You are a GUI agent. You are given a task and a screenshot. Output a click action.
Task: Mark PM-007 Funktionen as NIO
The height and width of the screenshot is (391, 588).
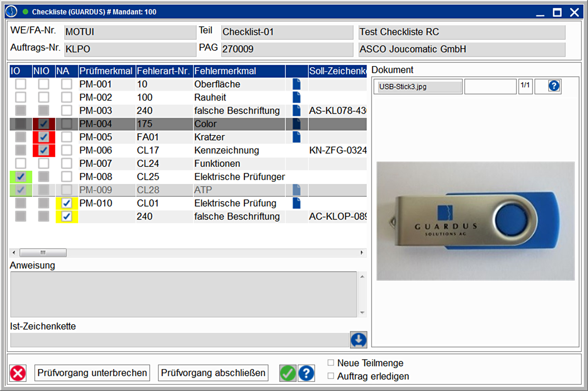point(43,164)
